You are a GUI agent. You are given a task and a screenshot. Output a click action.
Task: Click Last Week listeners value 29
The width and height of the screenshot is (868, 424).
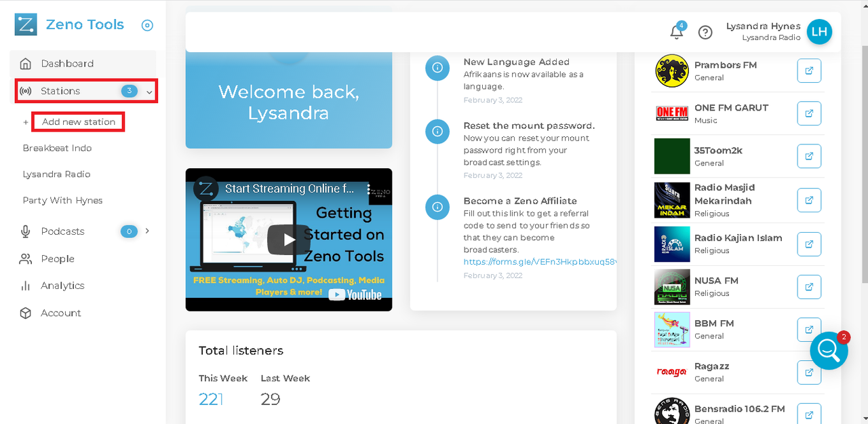point(270,400)
